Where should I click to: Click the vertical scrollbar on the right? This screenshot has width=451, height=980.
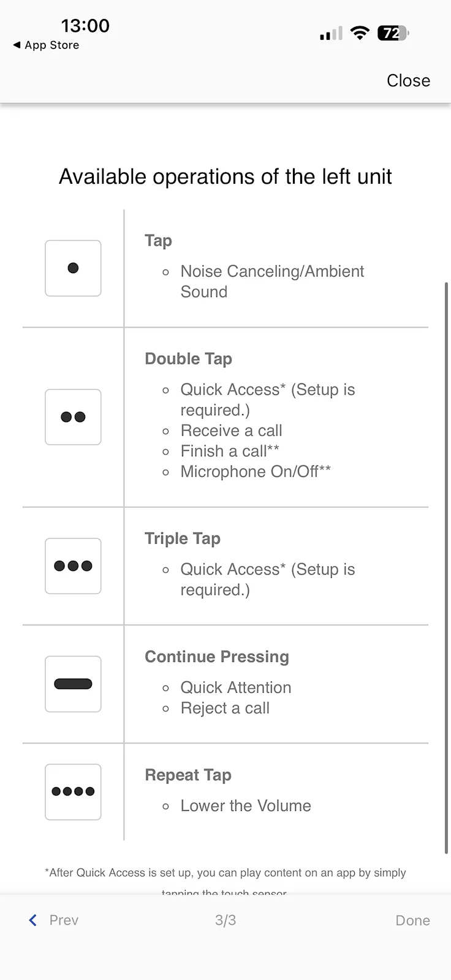446,567
